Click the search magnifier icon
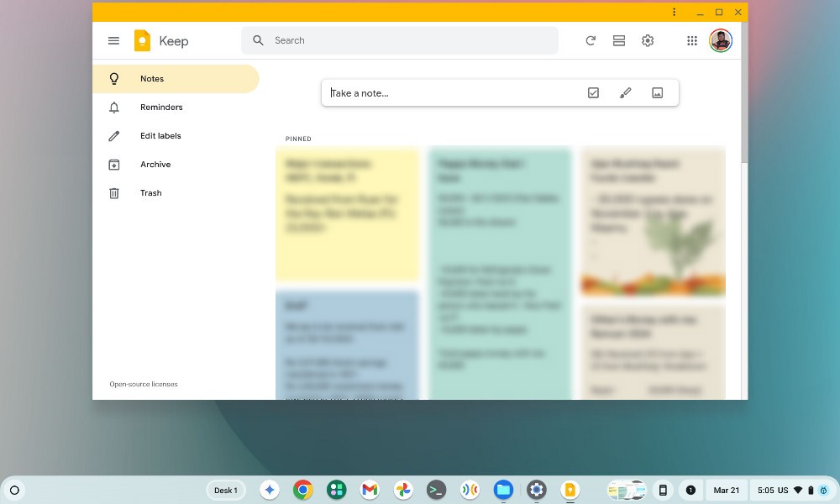The width and height of the screenshot is (840, 504). [x=258, y=40]
